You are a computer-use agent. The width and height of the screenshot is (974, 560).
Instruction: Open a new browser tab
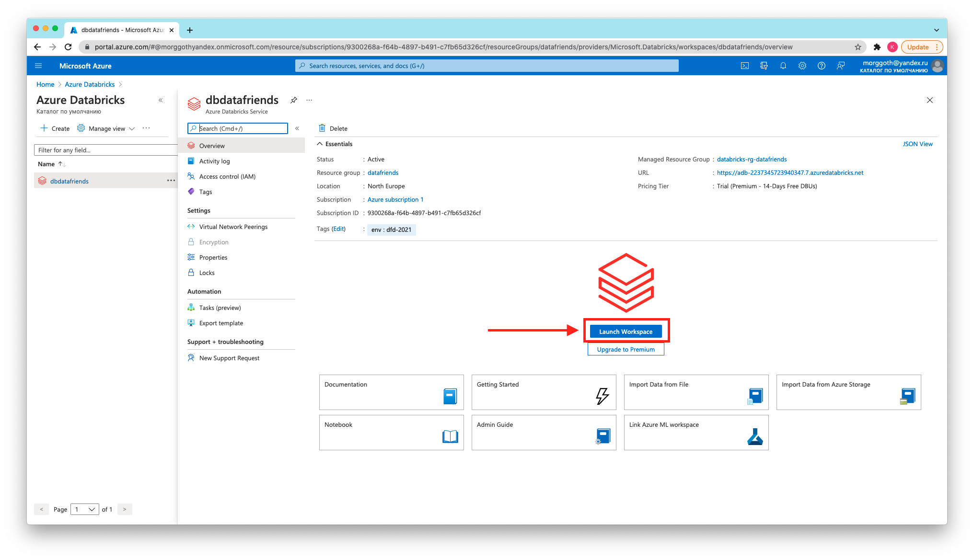point(190,30)
